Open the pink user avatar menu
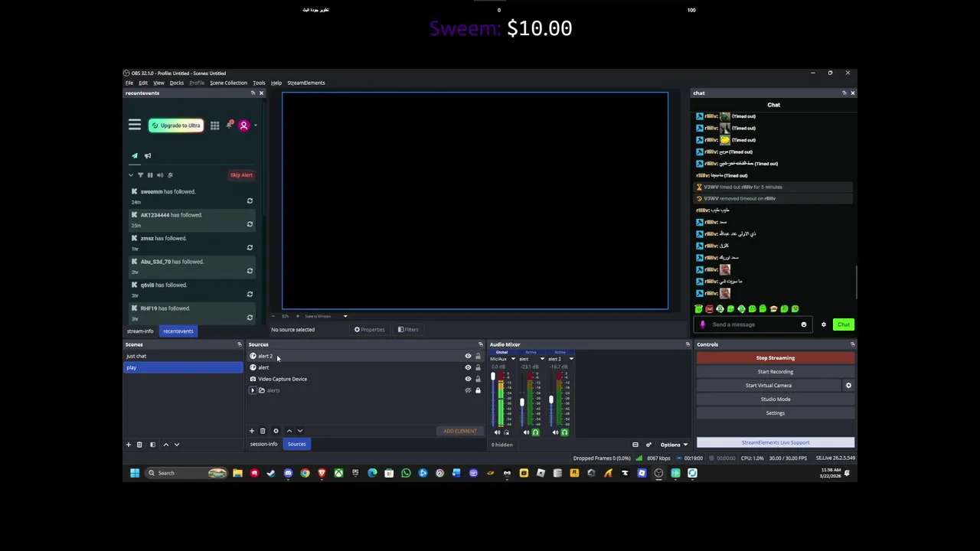This screenshot has width=980, height=551. pyautogui.click(x=244, y=126)
